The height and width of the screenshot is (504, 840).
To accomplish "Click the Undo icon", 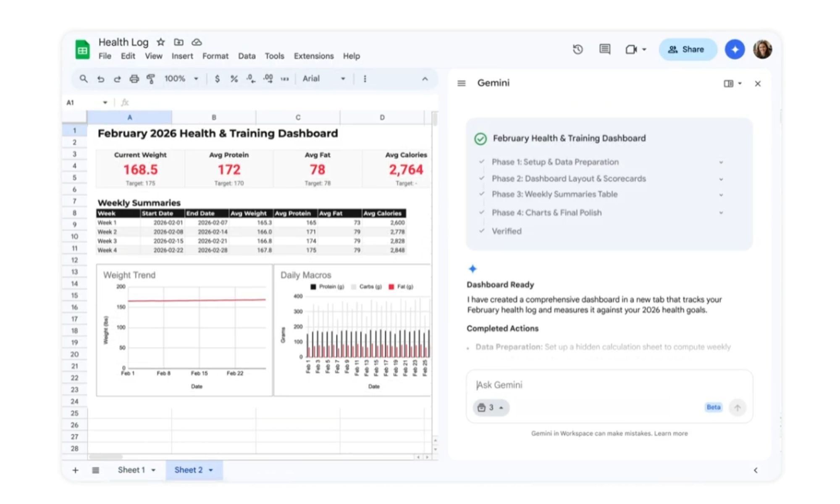I will click(x=101, y=79).
